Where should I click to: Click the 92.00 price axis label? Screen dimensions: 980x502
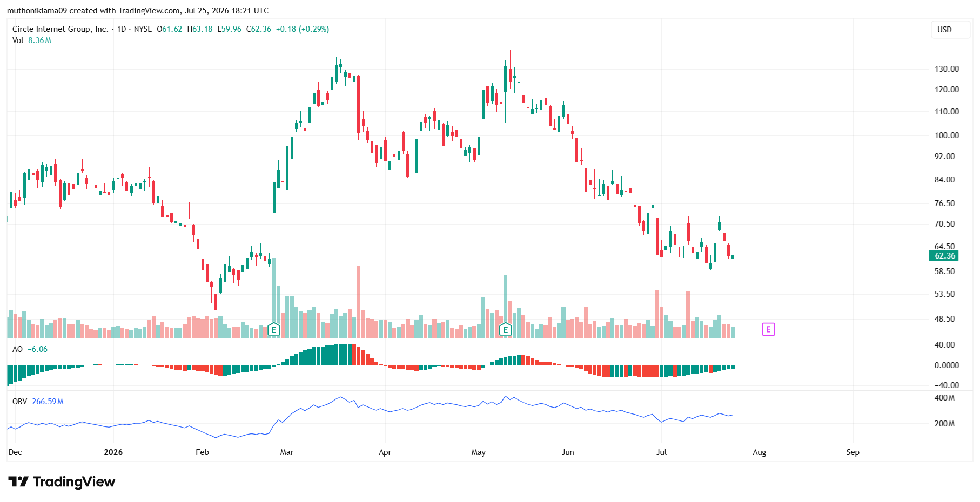944,157
